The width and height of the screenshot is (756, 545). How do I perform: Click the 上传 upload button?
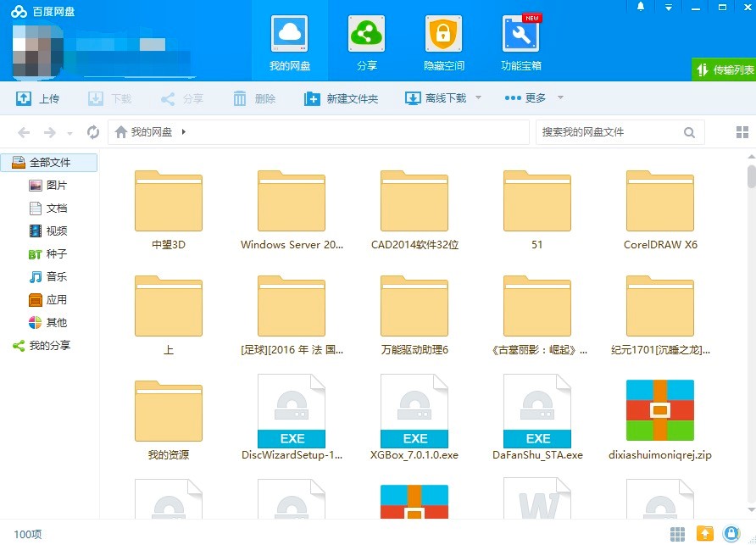(37, 98)
